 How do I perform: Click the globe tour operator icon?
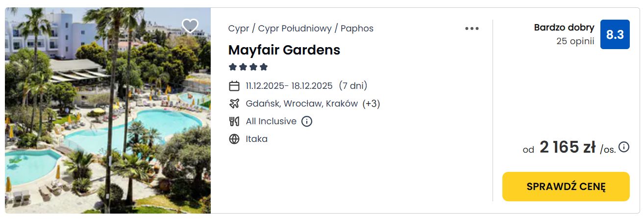[x=234, y=139]
